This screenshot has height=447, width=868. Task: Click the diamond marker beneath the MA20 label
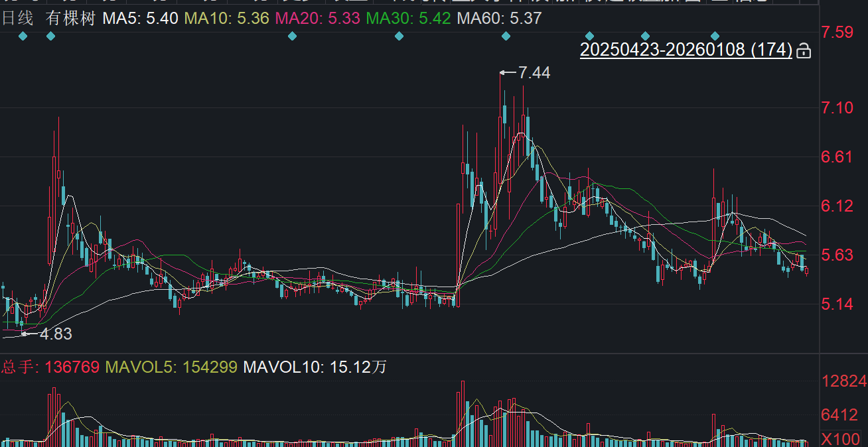[292, 36]
